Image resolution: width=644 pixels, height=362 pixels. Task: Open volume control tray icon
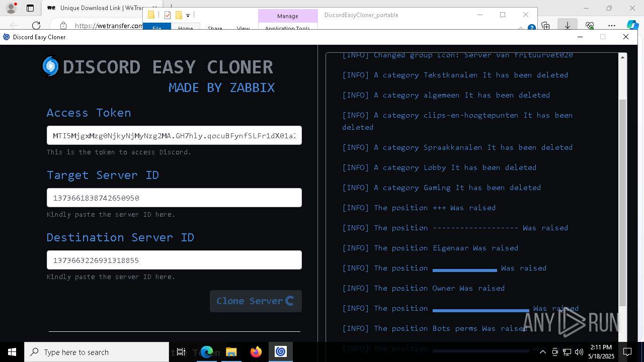point(579,352)
